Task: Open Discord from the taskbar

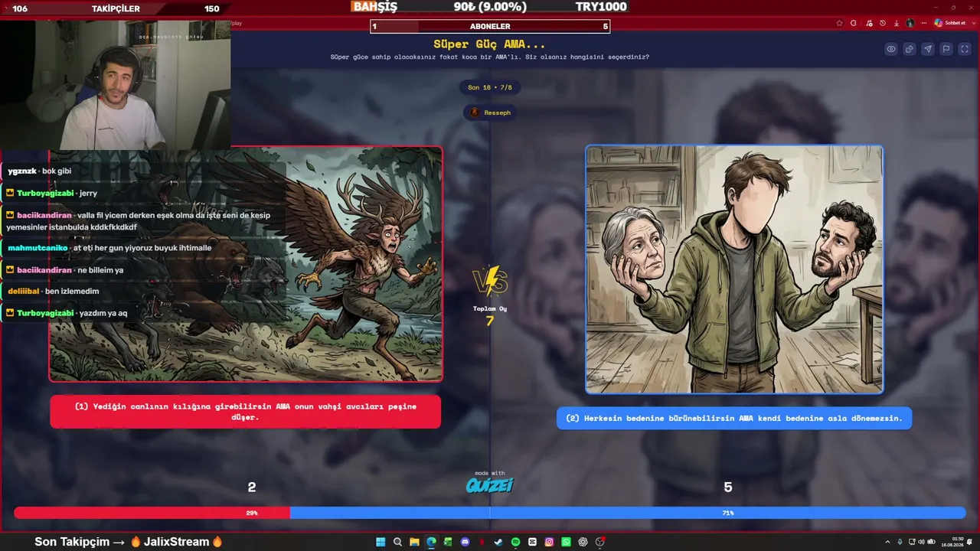Action: tap(465, 542)
